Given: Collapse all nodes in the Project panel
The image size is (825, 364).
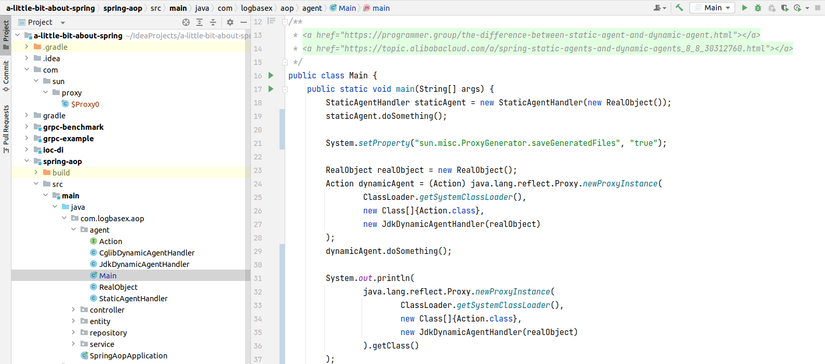Looking at the screenshot, I should coord(213,22).
